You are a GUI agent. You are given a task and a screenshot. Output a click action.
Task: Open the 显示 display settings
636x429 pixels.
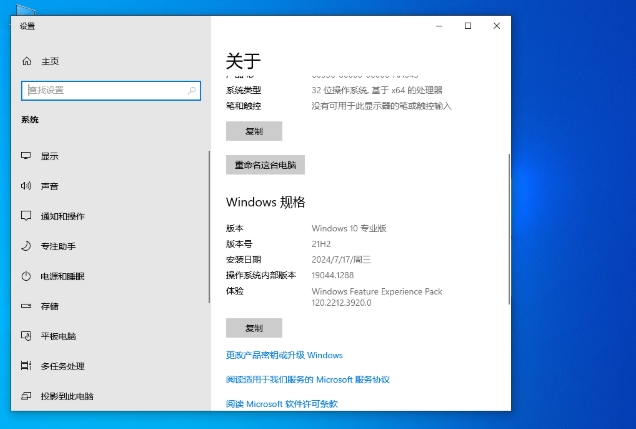tap(49, 156)
